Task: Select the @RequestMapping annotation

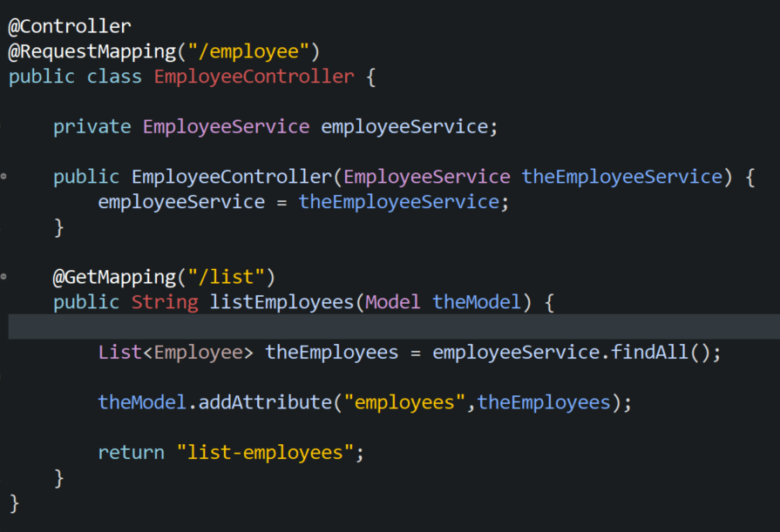Action: [x=92, y=51]
